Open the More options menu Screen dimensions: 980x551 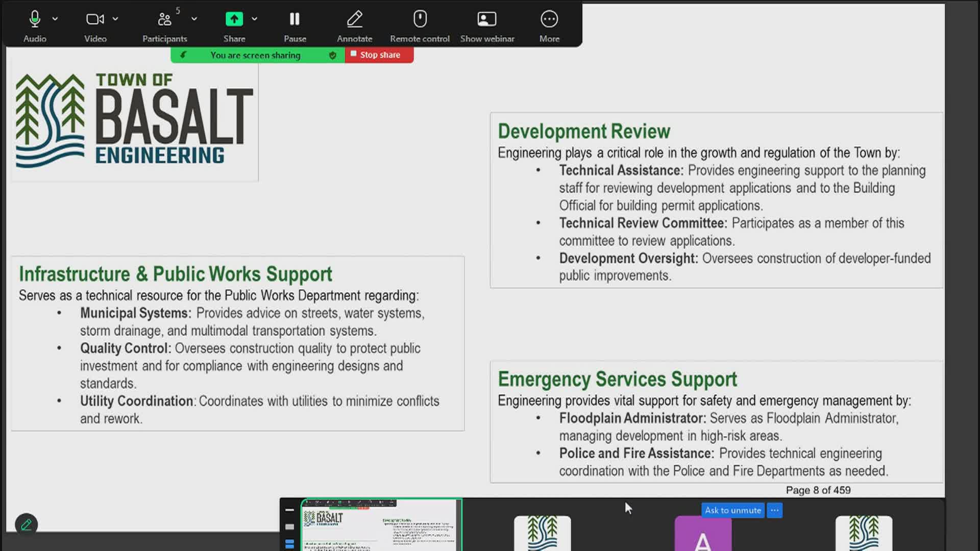pyautogui.click(x=549, y=19)
